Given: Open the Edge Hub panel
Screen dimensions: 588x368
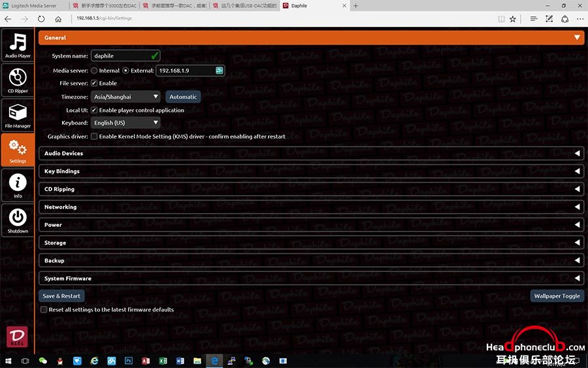Looking at the screenshot, I should coord(534,19).
